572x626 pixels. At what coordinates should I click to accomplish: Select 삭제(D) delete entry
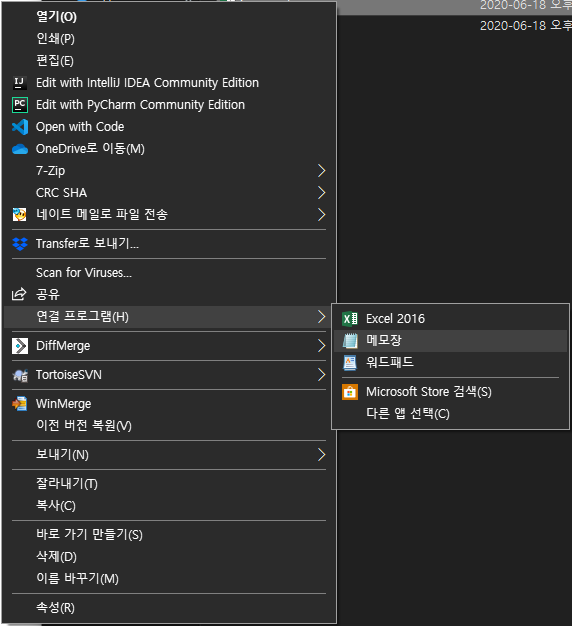[169, 557]
